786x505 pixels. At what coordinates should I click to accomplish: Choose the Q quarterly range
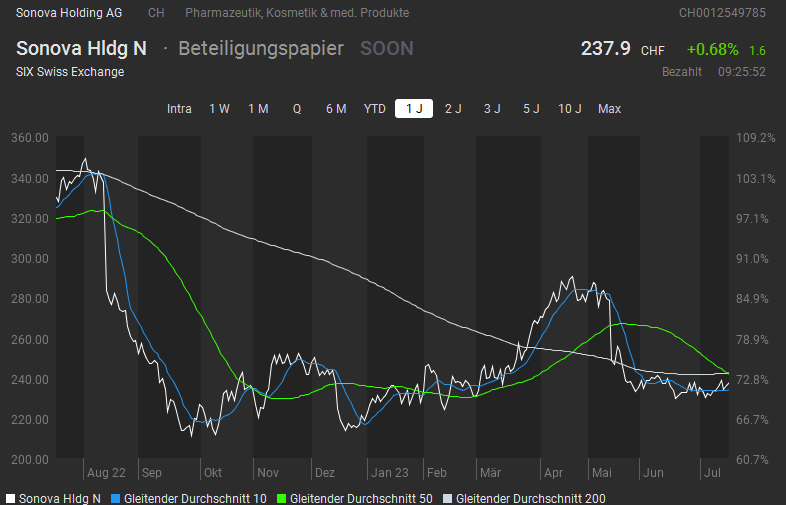pyautogui.click(x=297, y=109)
